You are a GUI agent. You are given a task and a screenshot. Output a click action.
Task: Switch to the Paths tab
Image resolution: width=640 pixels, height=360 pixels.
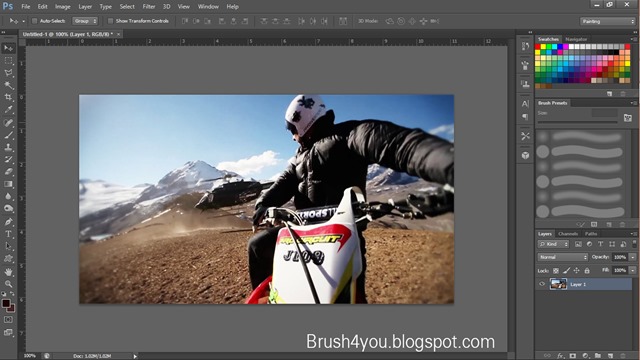coord(591,234)
